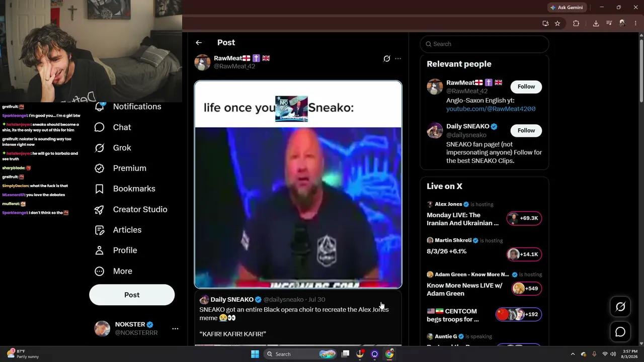This screenshot has width=644, height=362.
Task: Open Chrome three-dot menu
Action: [635, 23]
